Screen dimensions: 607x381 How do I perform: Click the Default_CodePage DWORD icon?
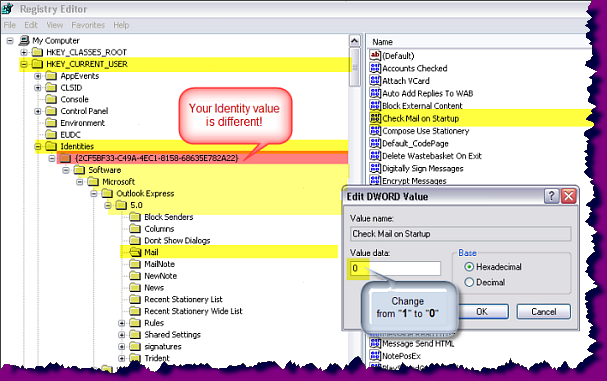click(375, 143)
